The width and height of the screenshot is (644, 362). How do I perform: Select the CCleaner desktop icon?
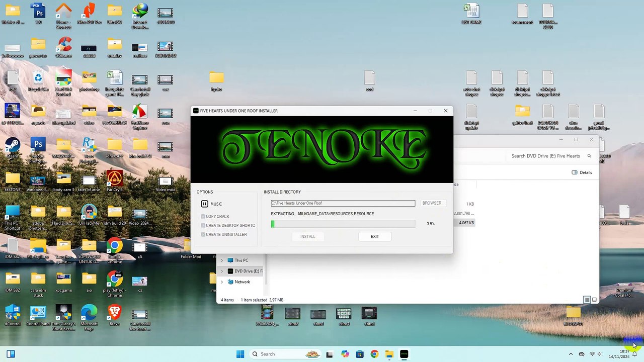tap(64, 47)
